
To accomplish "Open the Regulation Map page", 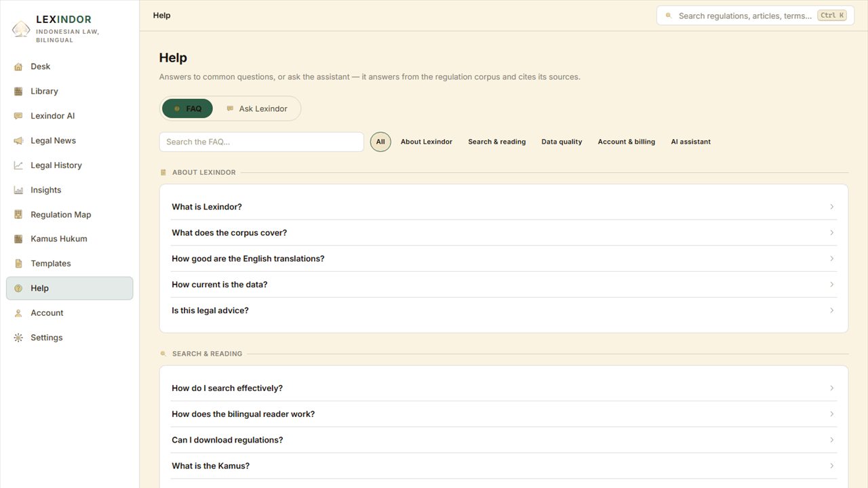I will coord(69,215).
